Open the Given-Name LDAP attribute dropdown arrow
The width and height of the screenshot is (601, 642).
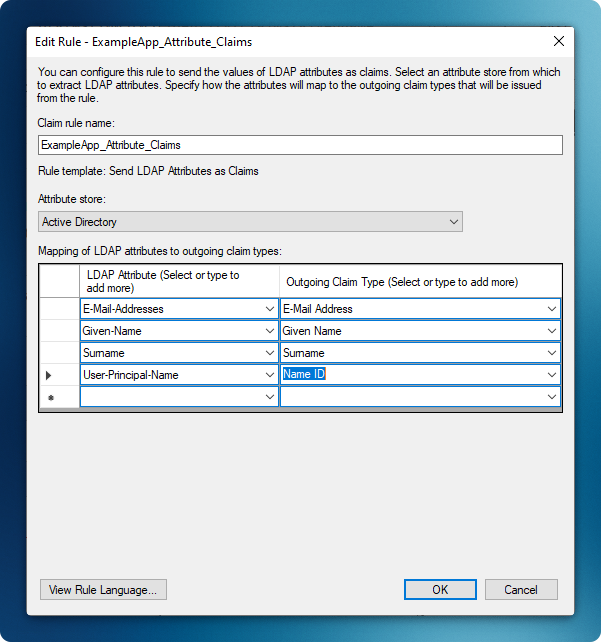click(x=270, y=331)
